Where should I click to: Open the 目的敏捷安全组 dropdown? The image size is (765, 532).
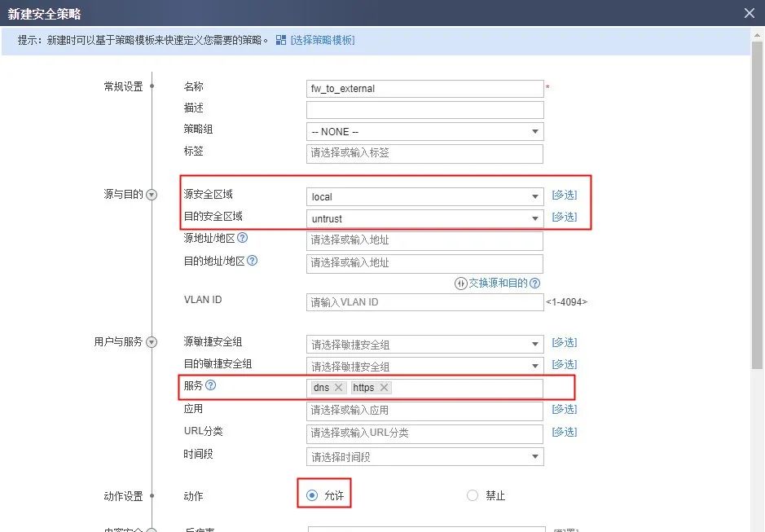(x=425, y=367)
